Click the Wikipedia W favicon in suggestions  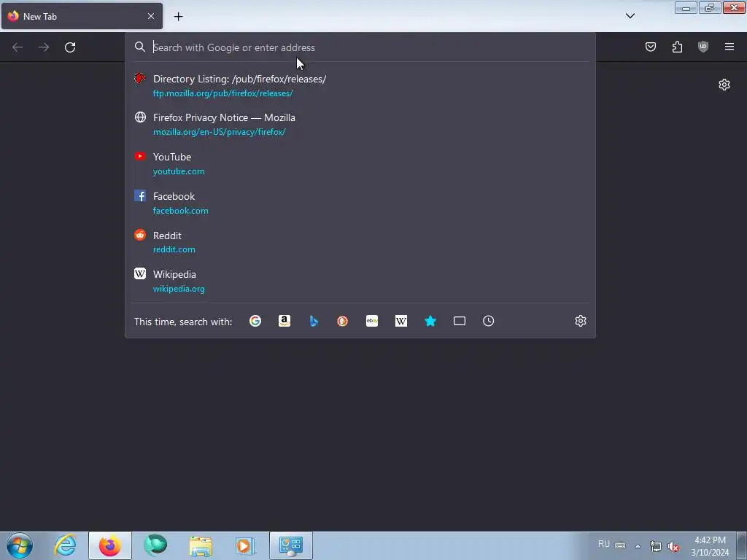point(139,273)
